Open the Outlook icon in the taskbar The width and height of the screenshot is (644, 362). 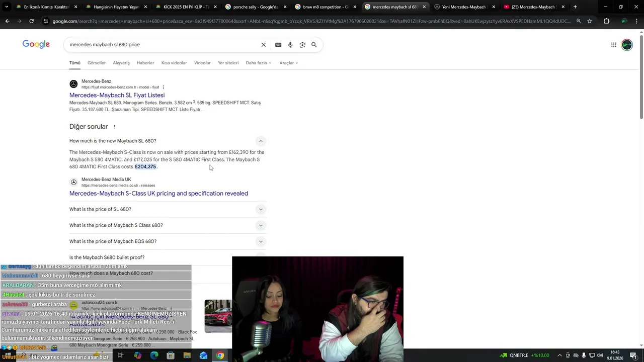(x=203, y=355)
